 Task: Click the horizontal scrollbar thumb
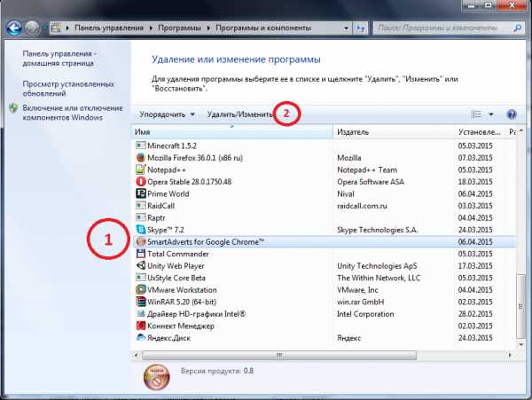(x=279, y=356)
